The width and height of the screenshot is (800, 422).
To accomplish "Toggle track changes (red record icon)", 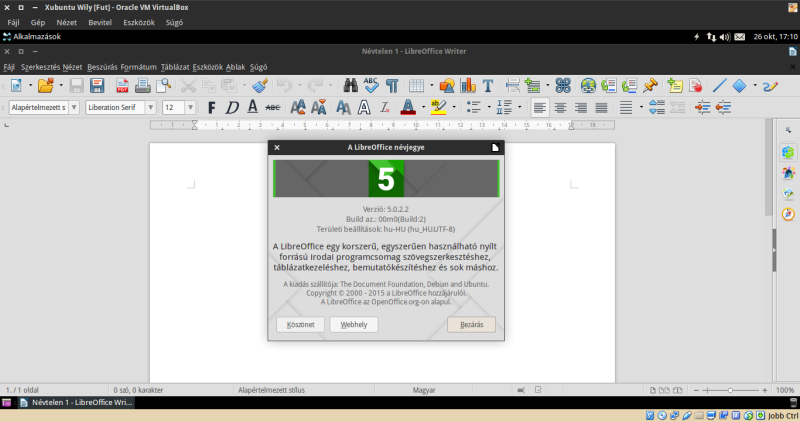I will 695,85.
